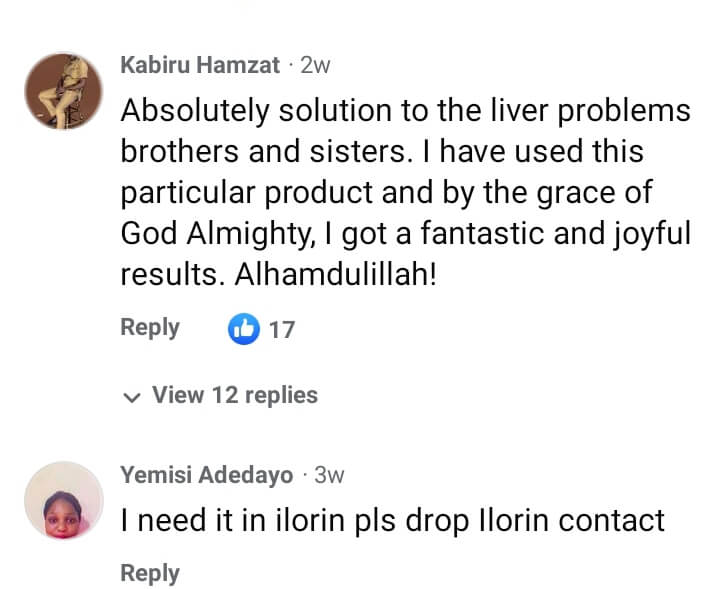Click the word Alhamdulillah in the comment
720x589 pixels.
coord(335,276)
